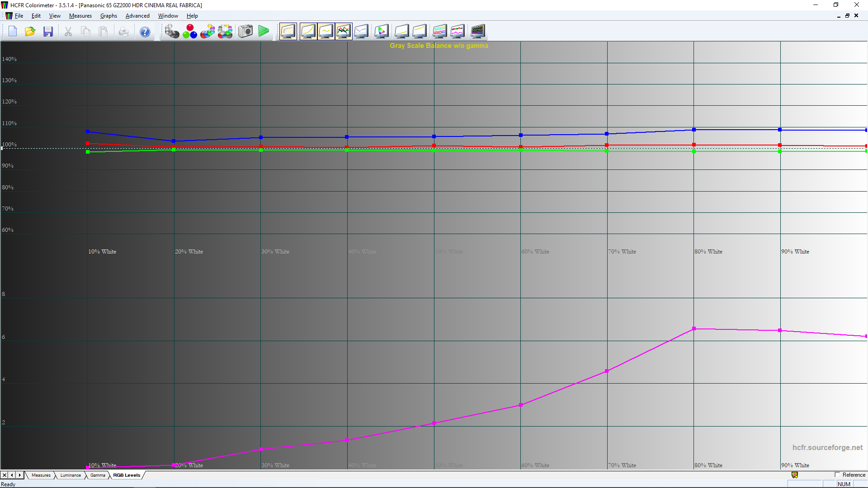868x488 pixels.
Task: Click the magenta delta-E point at 80% White
Action: click(694, 328)
